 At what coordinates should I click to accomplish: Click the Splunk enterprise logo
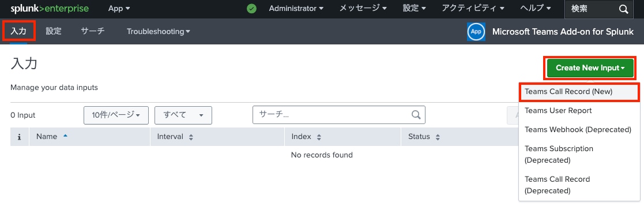pos(50,8)
